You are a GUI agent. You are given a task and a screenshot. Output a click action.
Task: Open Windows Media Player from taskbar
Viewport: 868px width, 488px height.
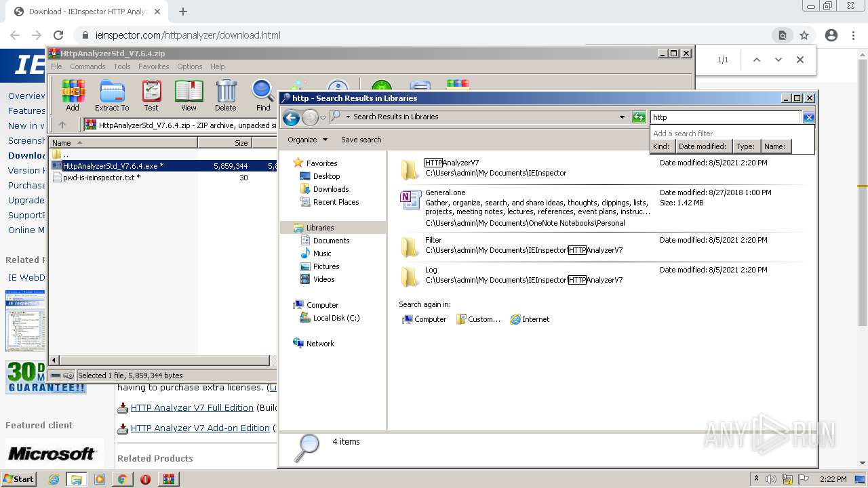pos(100,479)
